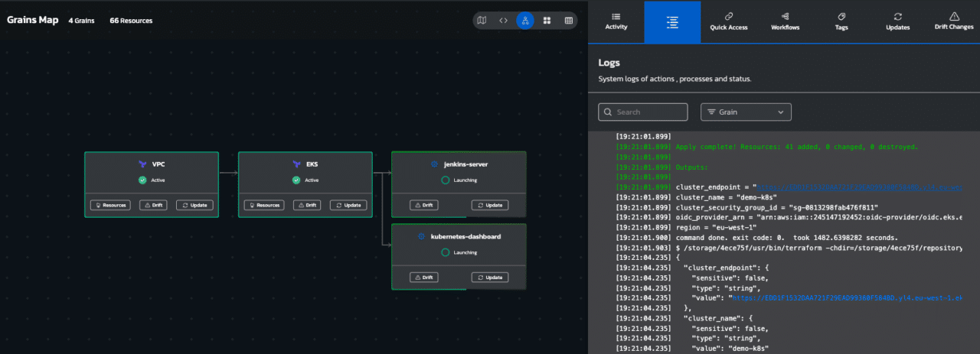Select the VPC grain title
Image resolution: width=980 pixels, height=354 pixels.
coord(158,164)
